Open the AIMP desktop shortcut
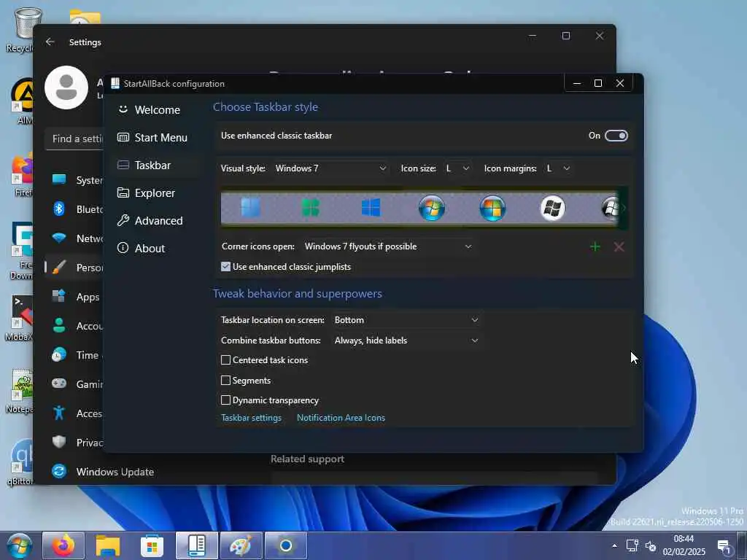Image resolution: width=747 pixels, height=560 pixels. click(x=22, y=102)
